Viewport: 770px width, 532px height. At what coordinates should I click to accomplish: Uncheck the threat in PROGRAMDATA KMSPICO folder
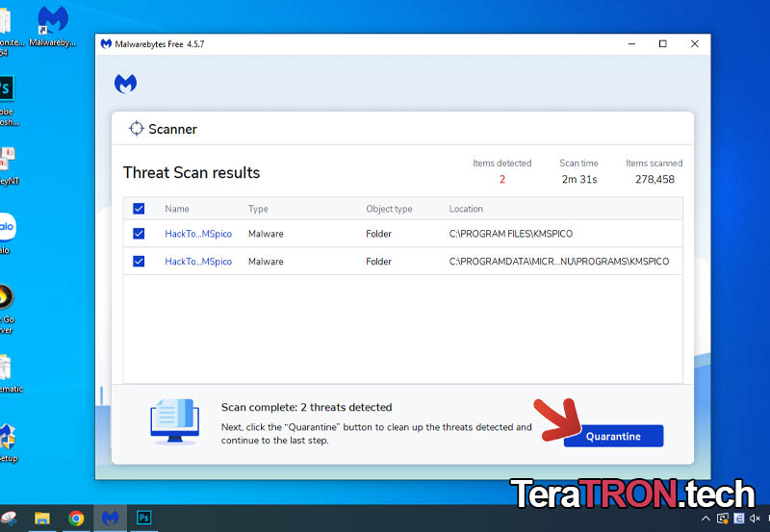click(x=139, y=261)
